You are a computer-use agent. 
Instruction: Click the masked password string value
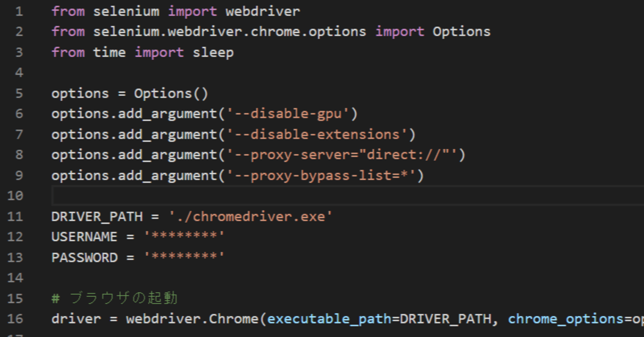pyautogui.click(x=184, y=258)
